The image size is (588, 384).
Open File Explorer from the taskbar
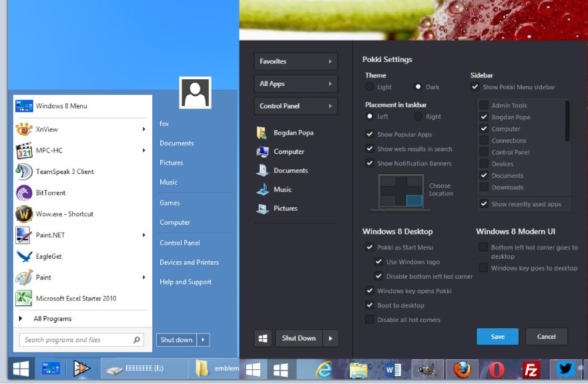[358, 370]
